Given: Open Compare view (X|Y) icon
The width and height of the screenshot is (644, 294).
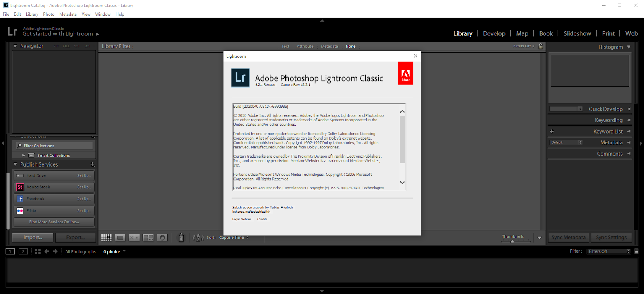Looking at the screenshot, I should click(134, 238).
